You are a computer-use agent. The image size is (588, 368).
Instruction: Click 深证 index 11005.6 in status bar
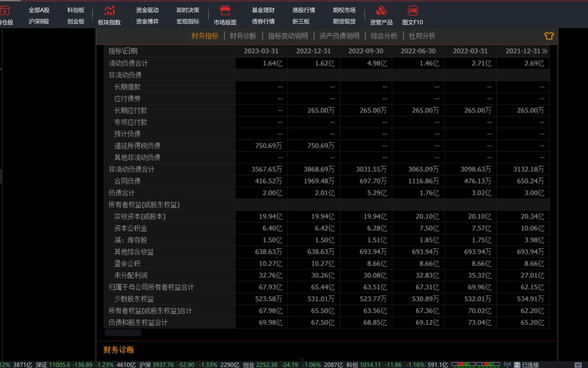pos(60,365)
